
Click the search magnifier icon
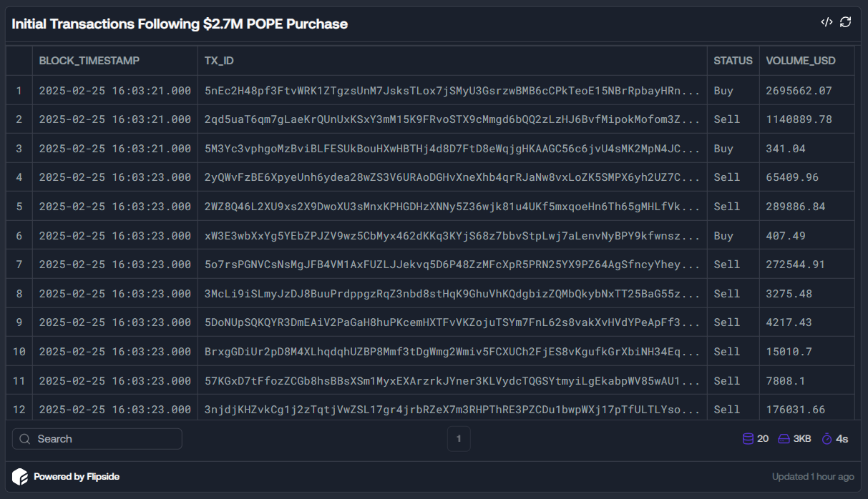[x=25, y=439]
